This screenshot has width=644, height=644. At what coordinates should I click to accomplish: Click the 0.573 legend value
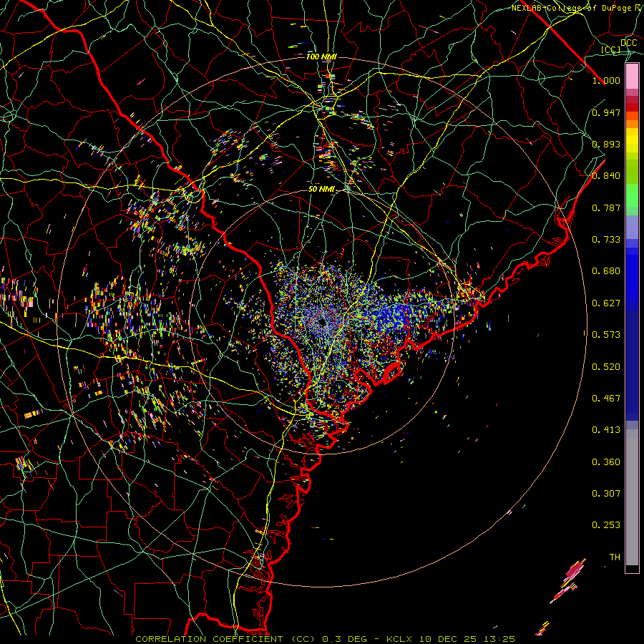[x=606, y=335]
